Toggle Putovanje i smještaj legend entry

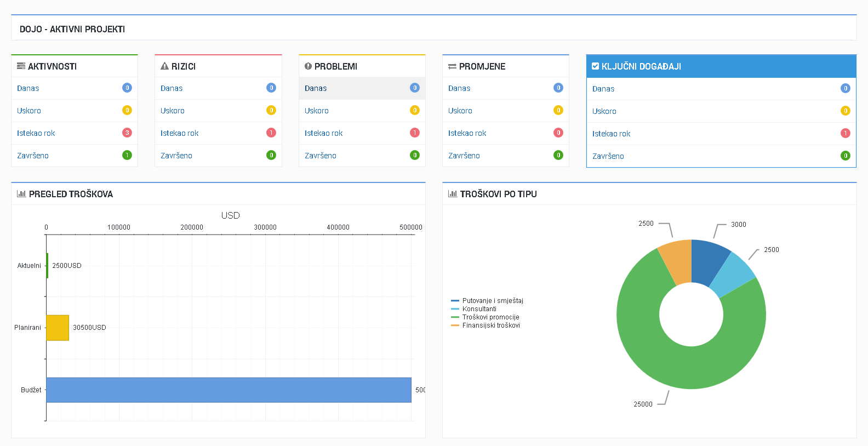[x=487, y=301]
